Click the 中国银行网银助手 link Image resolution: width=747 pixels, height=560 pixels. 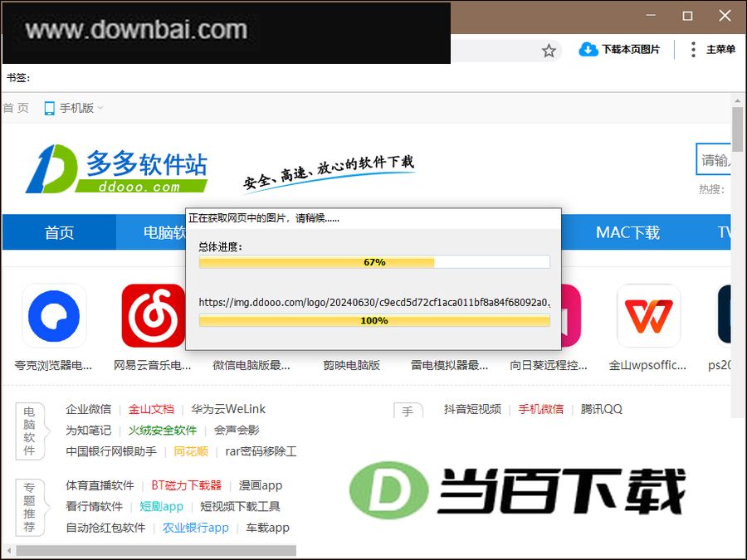111,451
